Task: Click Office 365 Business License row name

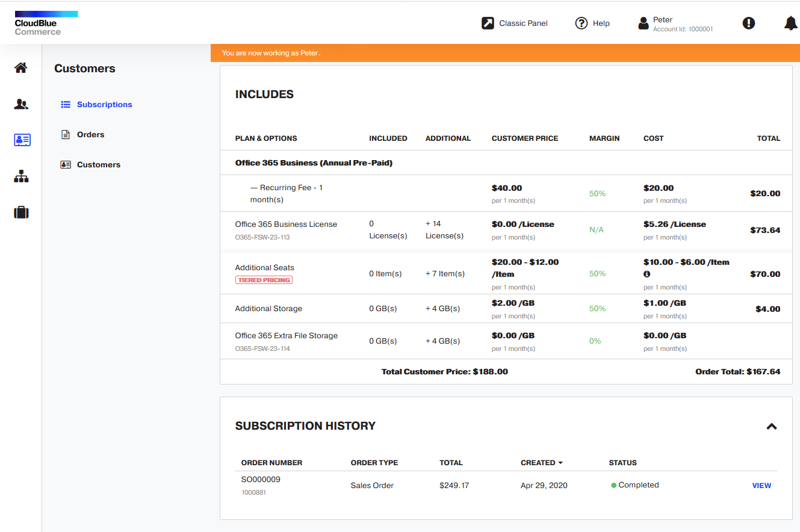Action: click(x=286, y=224)
